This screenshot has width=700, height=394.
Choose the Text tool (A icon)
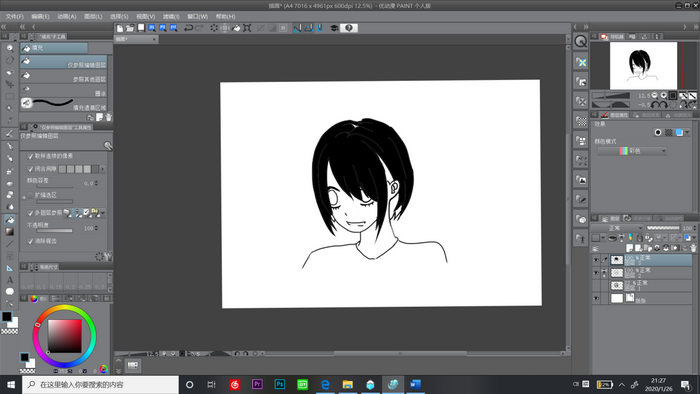9,280
